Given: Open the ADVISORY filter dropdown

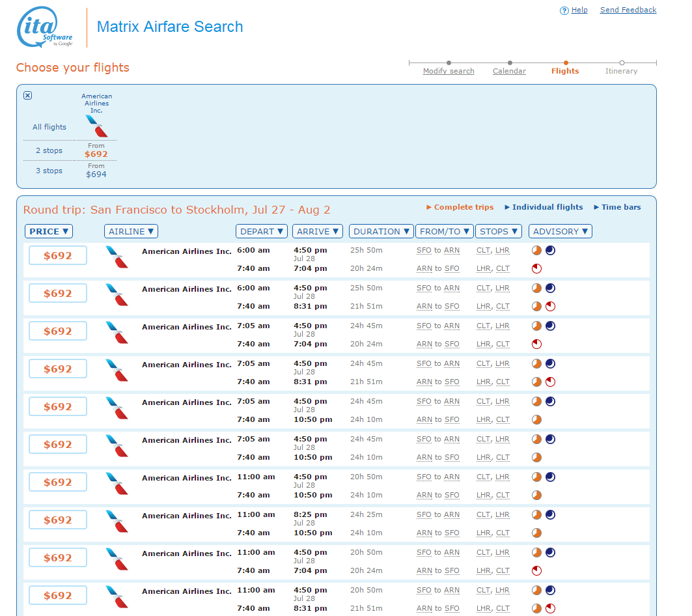Looking at the screenshot, I should pyautogui.click(x=560, y=231).
